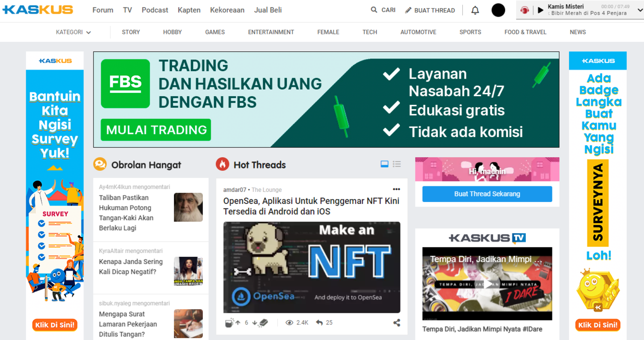Open the notifications bell icon
Viewport: 644px width, 340px height.
coord(475,10)
